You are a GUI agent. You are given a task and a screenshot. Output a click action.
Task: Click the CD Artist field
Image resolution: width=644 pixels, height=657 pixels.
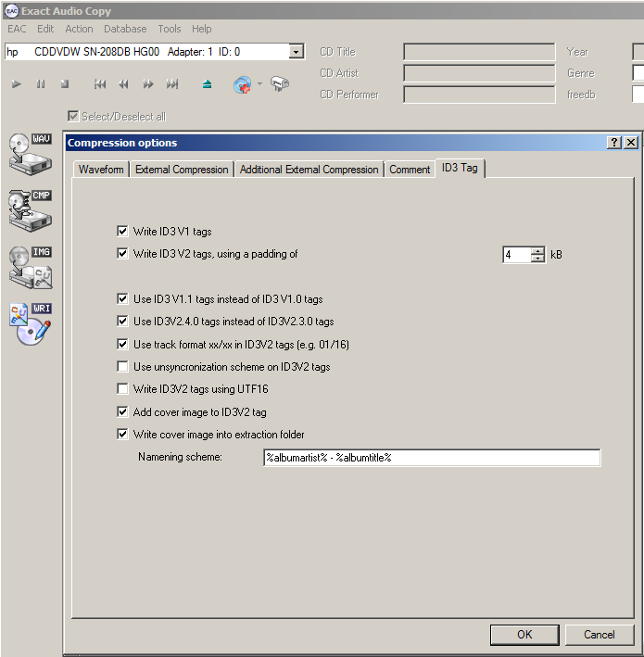click(479, 73)
